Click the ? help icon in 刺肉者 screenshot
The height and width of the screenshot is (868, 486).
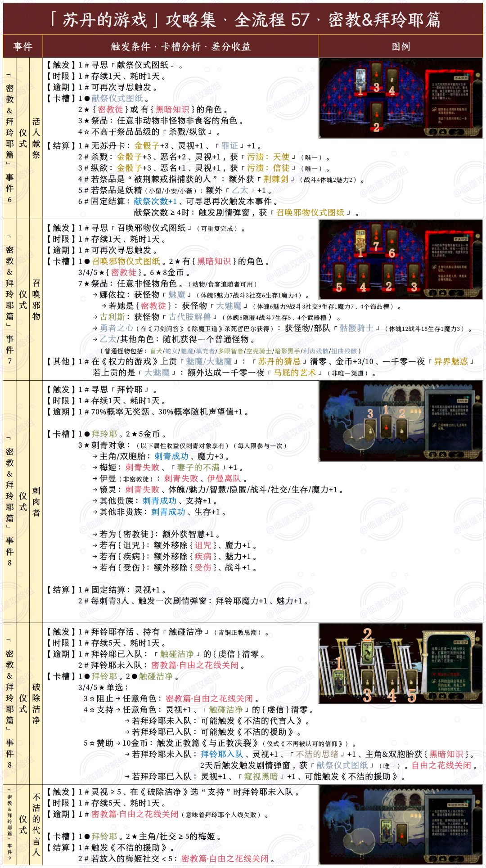pyautogui.click(x=477, y=397)
